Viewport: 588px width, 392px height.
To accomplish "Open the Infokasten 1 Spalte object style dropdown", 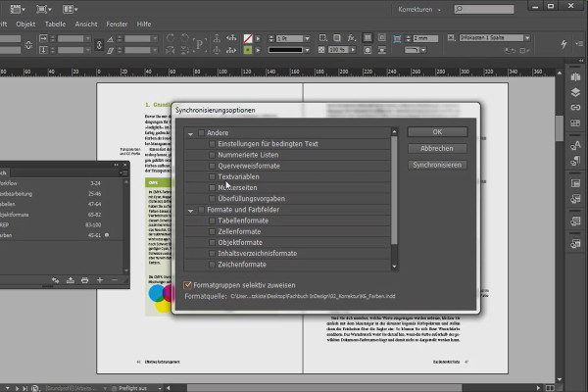I will 527,37.
